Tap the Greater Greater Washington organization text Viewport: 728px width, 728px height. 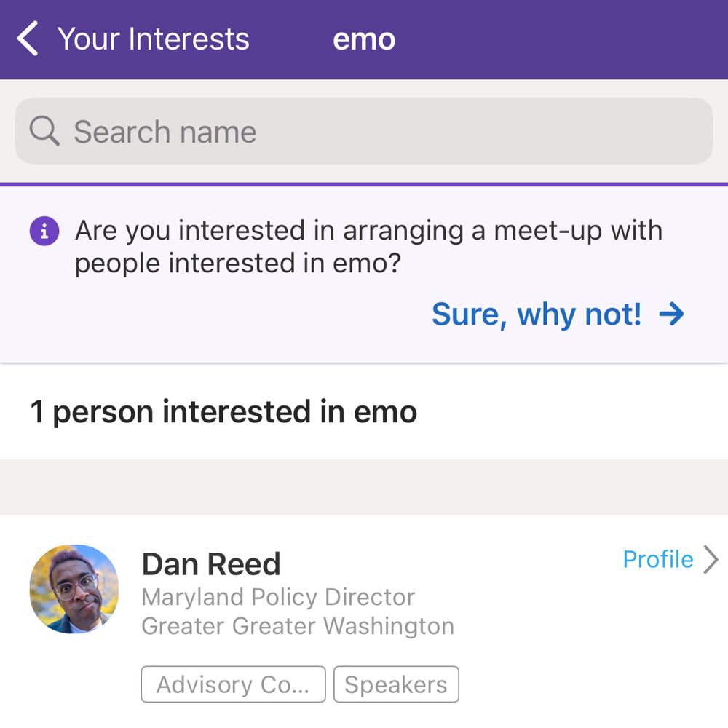[298, 626]
